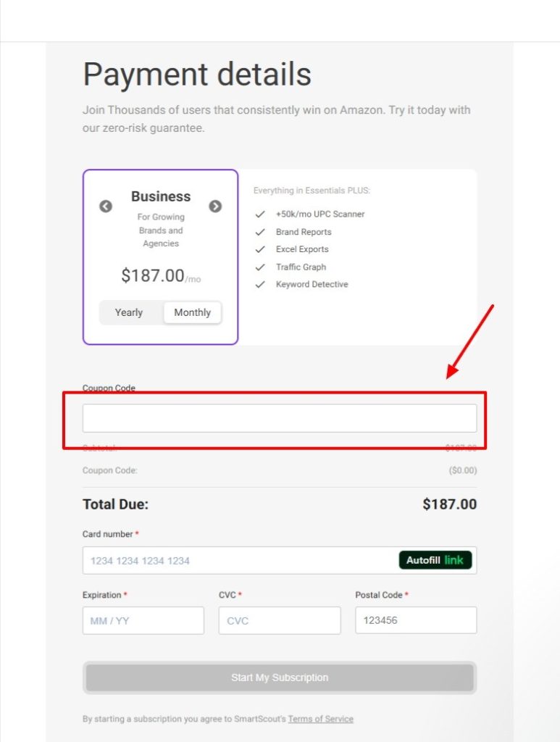Focus the Coupon Code input field
The image size is (560, 742).
279,418
